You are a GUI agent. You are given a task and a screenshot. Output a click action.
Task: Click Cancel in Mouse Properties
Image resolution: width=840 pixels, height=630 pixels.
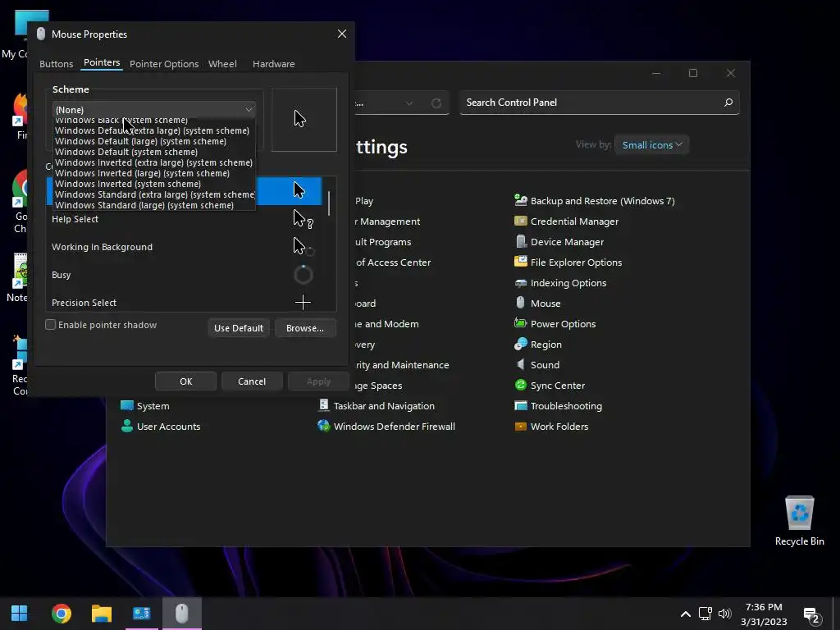[252, 381]
